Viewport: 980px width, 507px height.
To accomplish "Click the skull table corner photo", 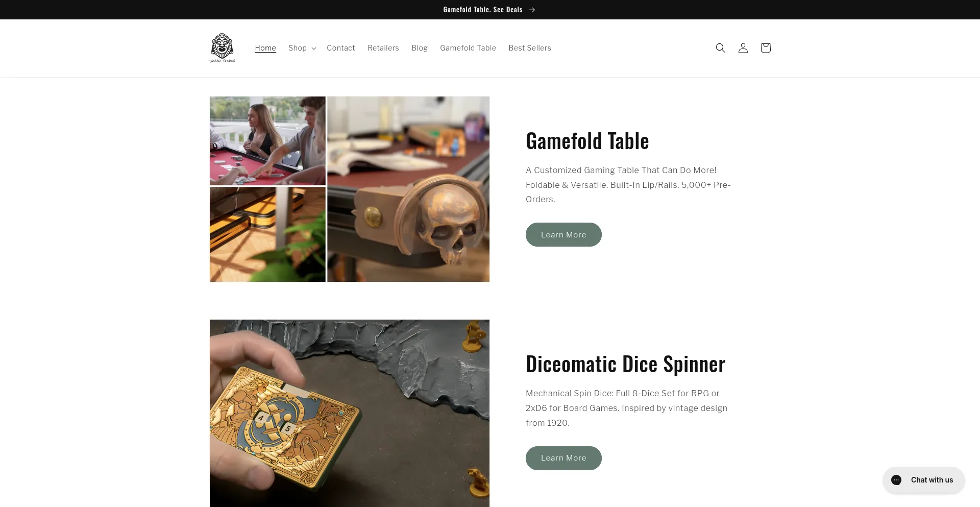I will [408, 189].
